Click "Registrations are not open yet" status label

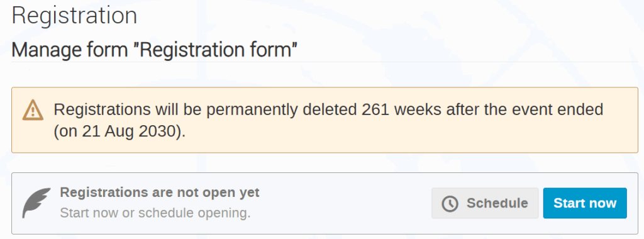point(160,192)
